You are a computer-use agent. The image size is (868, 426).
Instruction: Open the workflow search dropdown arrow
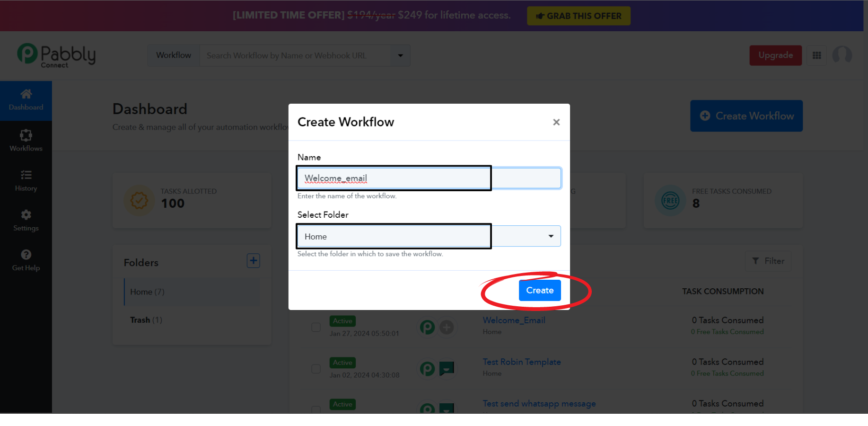click(x=400, y=55)
